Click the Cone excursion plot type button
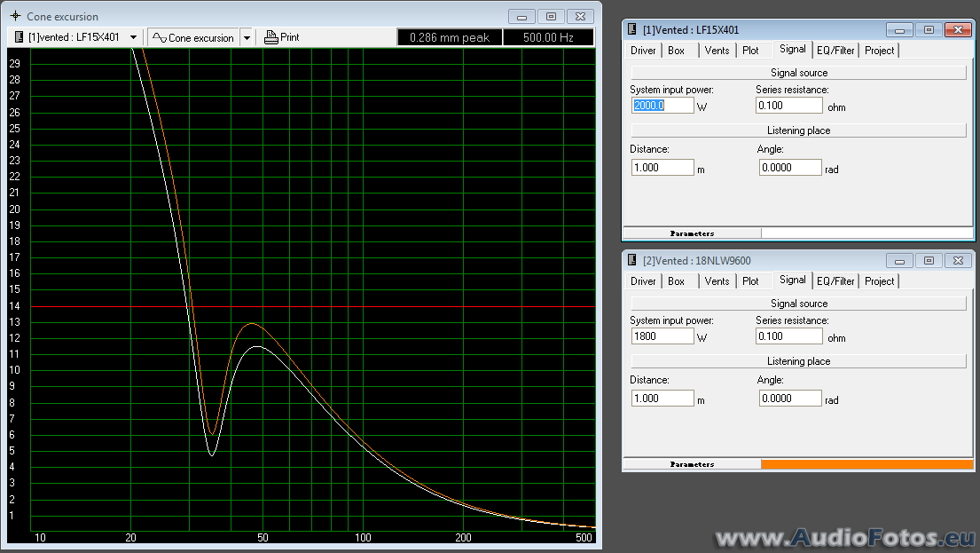Viewport: 980px width, 553px height. [x=193, y=37]
